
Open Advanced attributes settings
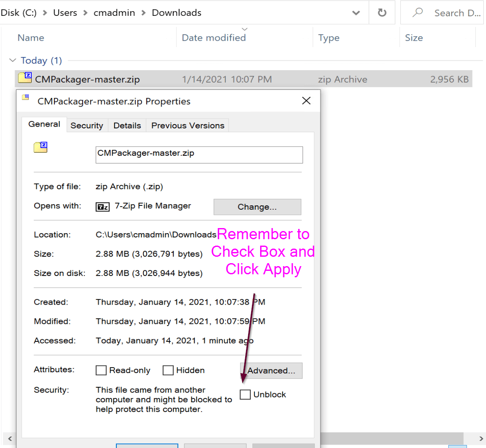271,370
